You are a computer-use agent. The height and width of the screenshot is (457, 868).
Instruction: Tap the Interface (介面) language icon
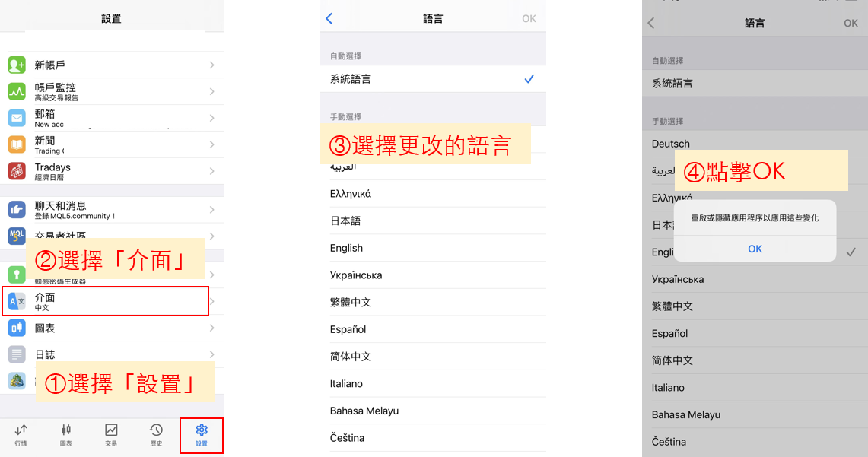click(17, 302)
